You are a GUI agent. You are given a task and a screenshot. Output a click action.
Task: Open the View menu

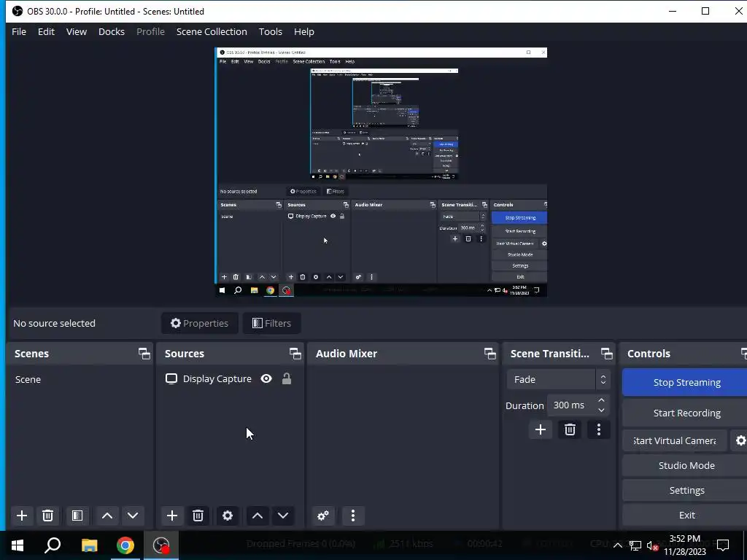pos(76,32)
